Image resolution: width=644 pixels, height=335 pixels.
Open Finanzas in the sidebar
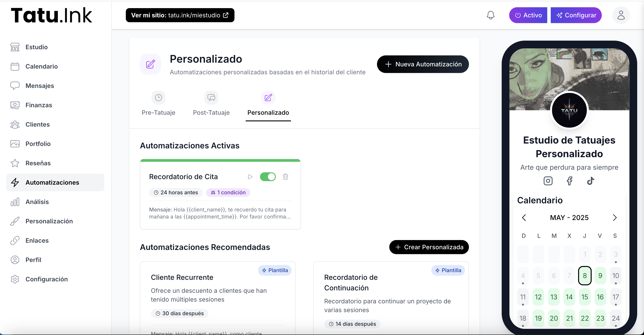tap(38, 105)
